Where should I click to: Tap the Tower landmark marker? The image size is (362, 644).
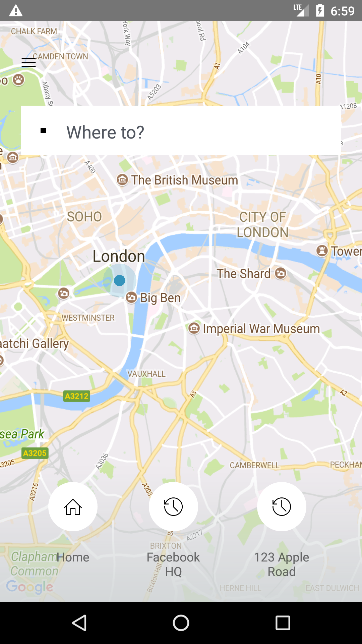click(x=322, y=250)
